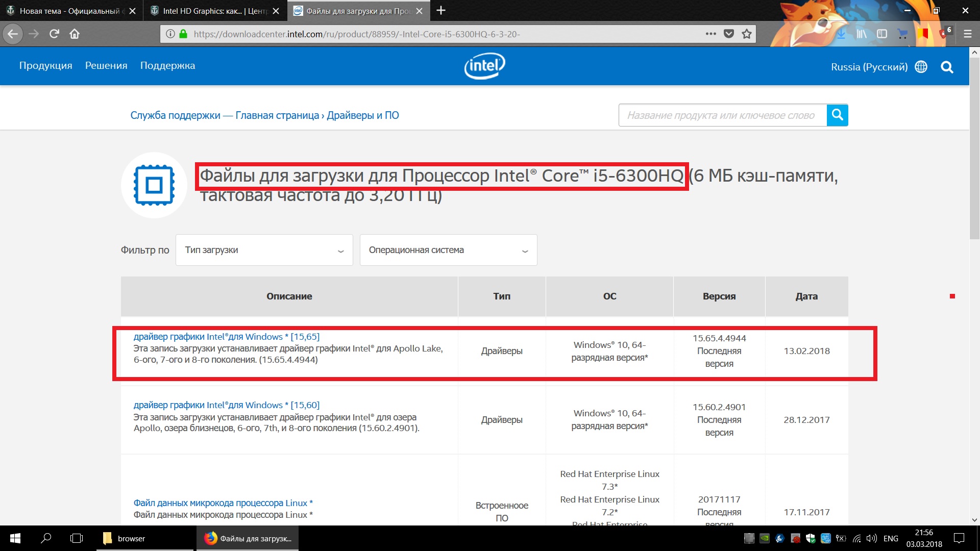Open the region selector globe icon
This screenshot has height=551, width=980.
click(921, 67)
